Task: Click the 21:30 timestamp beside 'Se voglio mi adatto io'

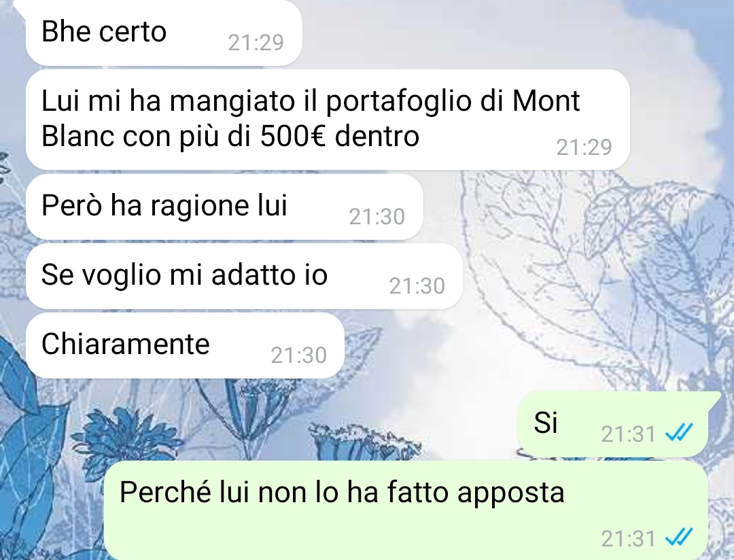Action: [417, 286]
